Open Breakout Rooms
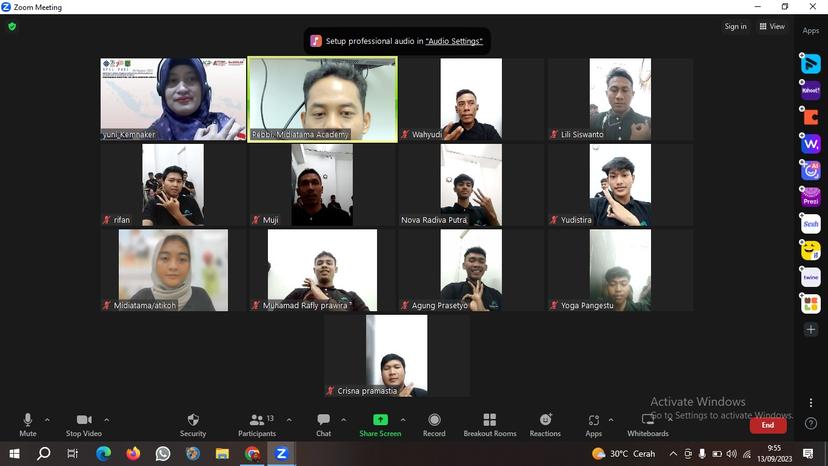The height and width of the screenshot is (466, 828). click(x=490, y=425)
